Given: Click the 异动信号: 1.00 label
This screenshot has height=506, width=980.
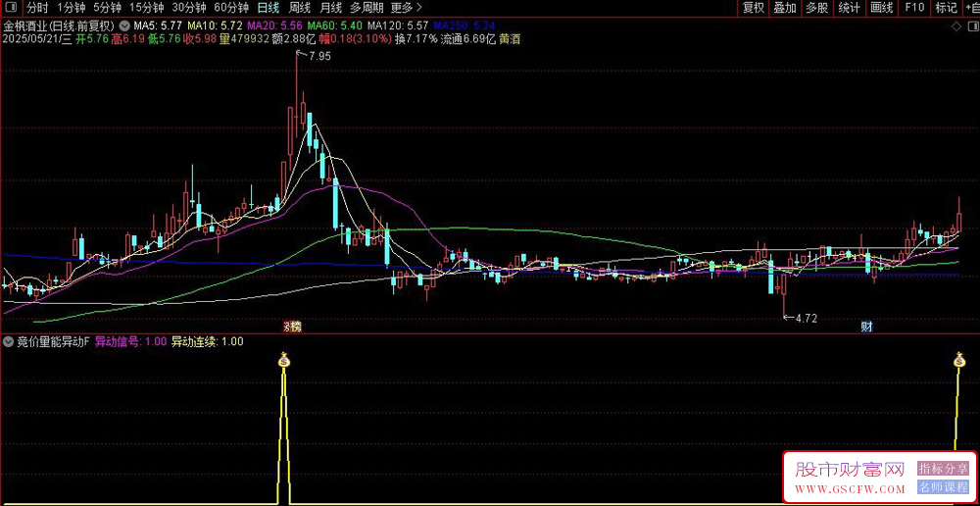Looking at the screenshot, I should [x=130, y=341].
